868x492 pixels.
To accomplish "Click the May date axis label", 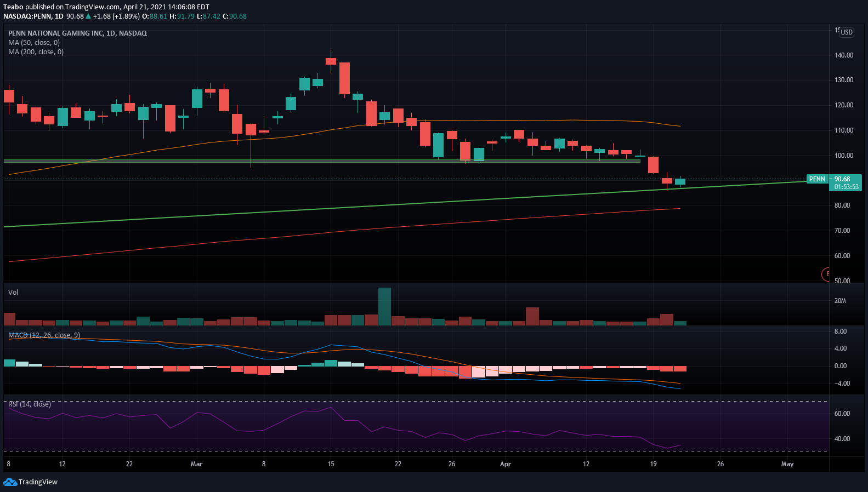I will 787,464.
